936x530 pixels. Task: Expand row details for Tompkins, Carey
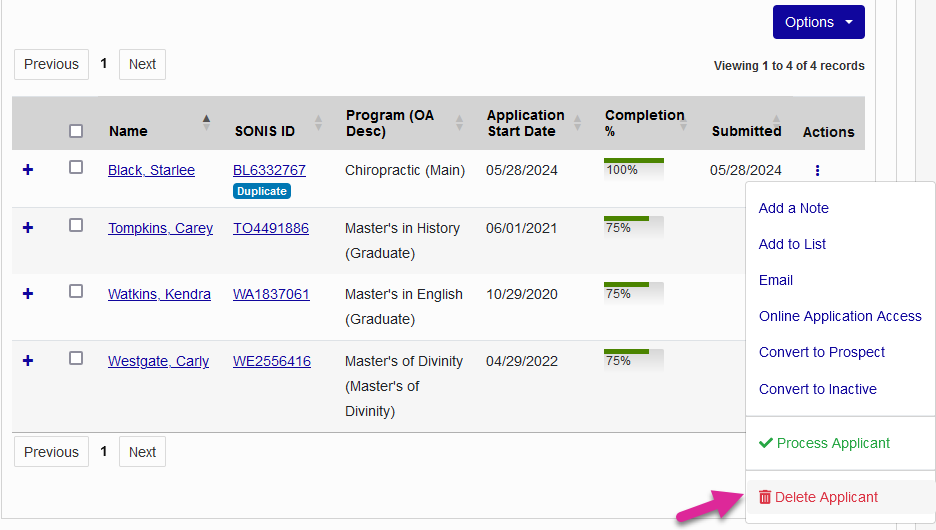(x=27, y=228)
